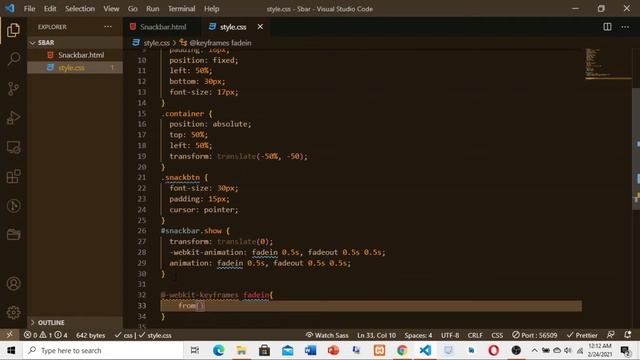The width and height of the screenshot is (640, 360).
Task: Click the css | style.css status item
Action: [x=143, y=335]
